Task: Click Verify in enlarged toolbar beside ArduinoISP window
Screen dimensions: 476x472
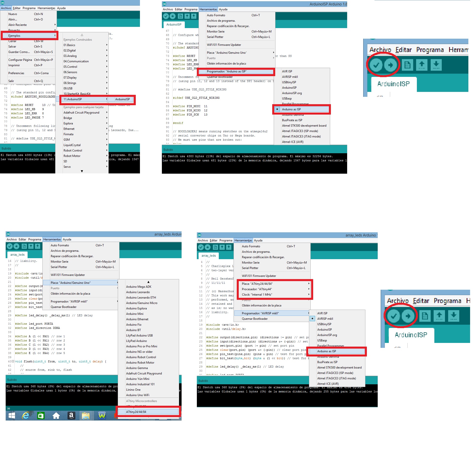Action: [376, 65]
